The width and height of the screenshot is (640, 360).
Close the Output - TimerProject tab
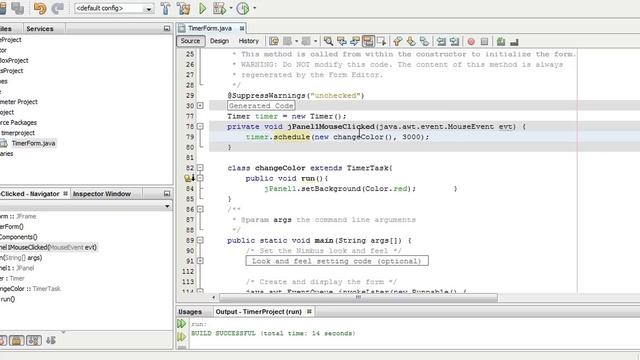309,311
